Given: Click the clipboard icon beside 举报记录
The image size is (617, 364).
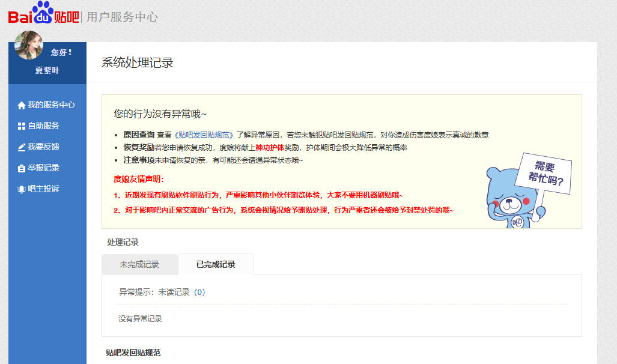Looking at the screenshot, I should click(22, 168).
